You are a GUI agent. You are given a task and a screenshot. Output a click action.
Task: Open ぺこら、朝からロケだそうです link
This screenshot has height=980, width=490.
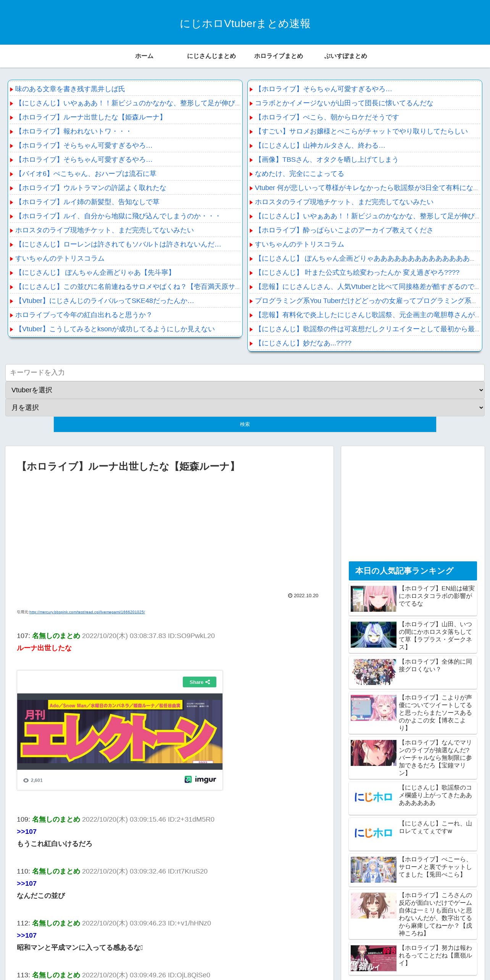[x=327, y=117]
